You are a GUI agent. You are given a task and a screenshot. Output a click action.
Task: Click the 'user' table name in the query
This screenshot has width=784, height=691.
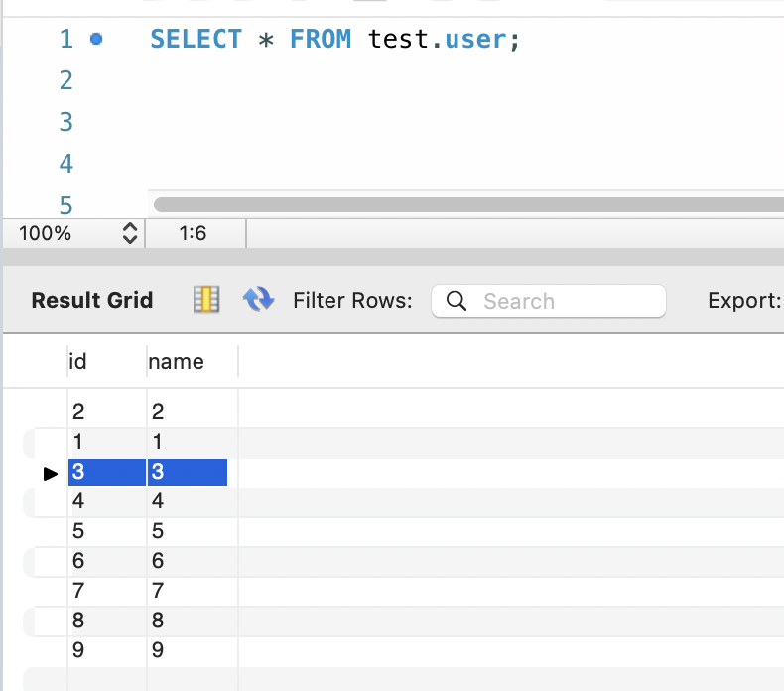pos(475,40)
